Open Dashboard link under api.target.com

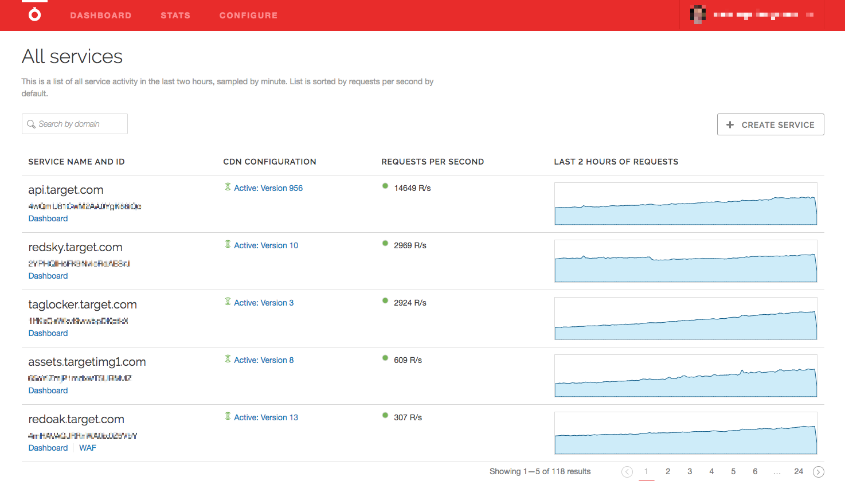coord(48,218)
